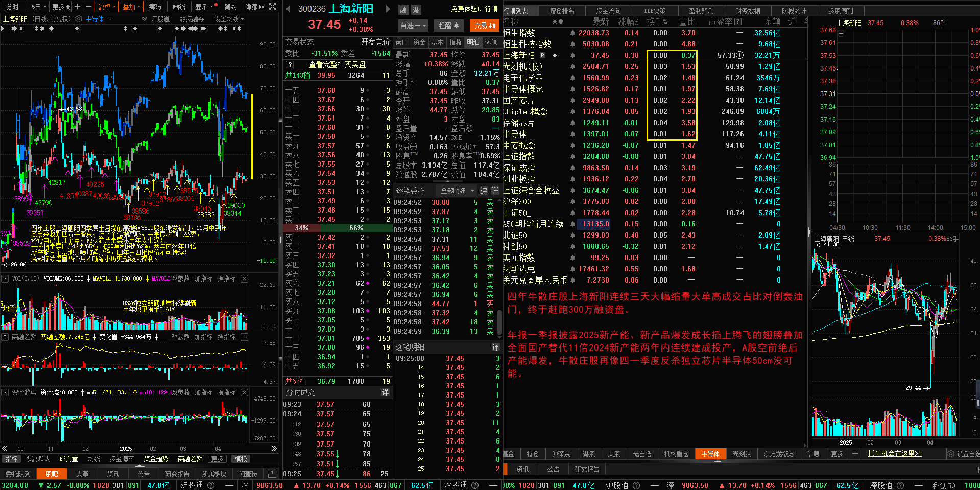
Task: Open chart settings gear next to 上海新阳
Action: coord(79,19)
